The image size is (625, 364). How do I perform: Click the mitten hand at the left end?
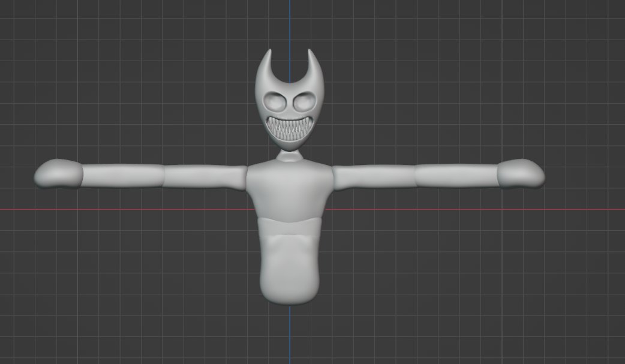click(59, 173)
